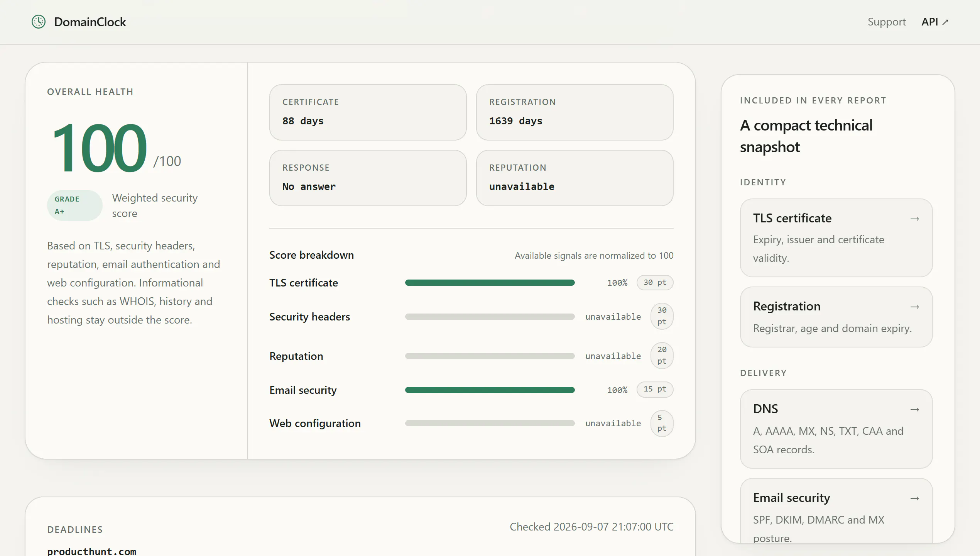The height and width of the screenshot is (556, 980).
Task: Click the Reputation score progress bar
Action: (x=490, y=356)
